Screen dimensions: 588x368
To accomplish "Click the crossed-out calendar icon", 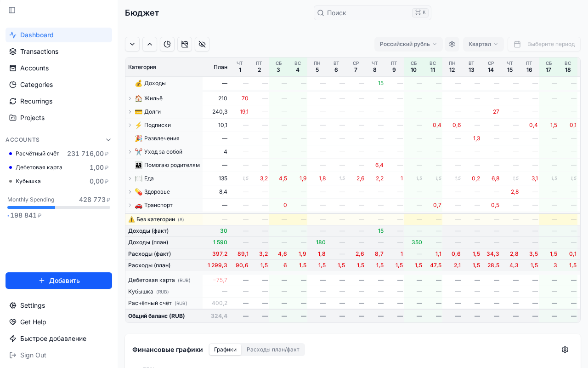I will point(185,44).
